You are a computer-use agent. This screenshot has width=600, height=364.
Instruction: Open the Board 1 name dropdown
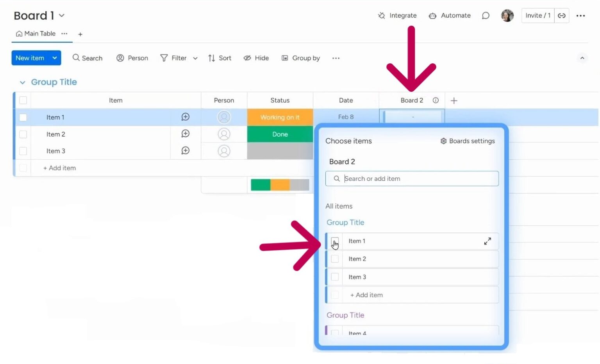61,15
